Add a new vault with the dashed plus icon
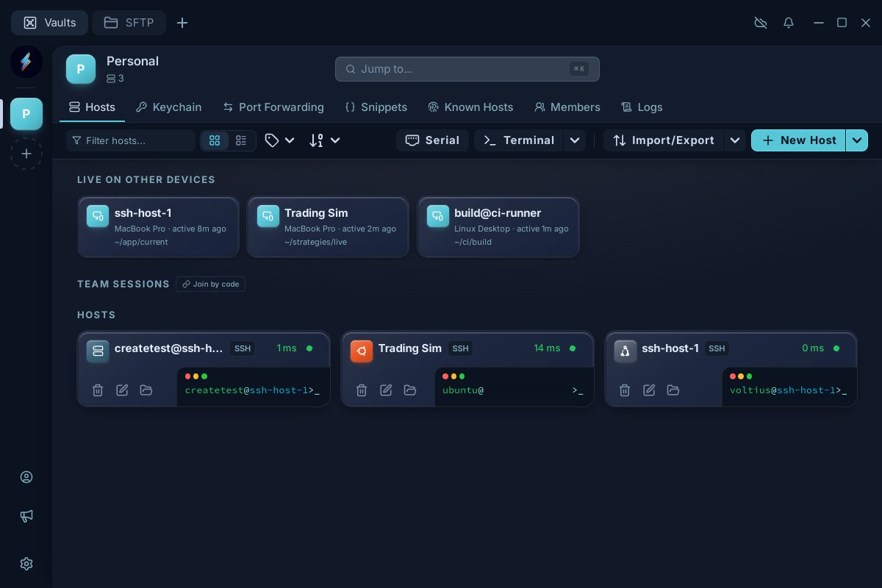Image resolution: width=882 pixels, height=588 pixels. tap(26, 154)
